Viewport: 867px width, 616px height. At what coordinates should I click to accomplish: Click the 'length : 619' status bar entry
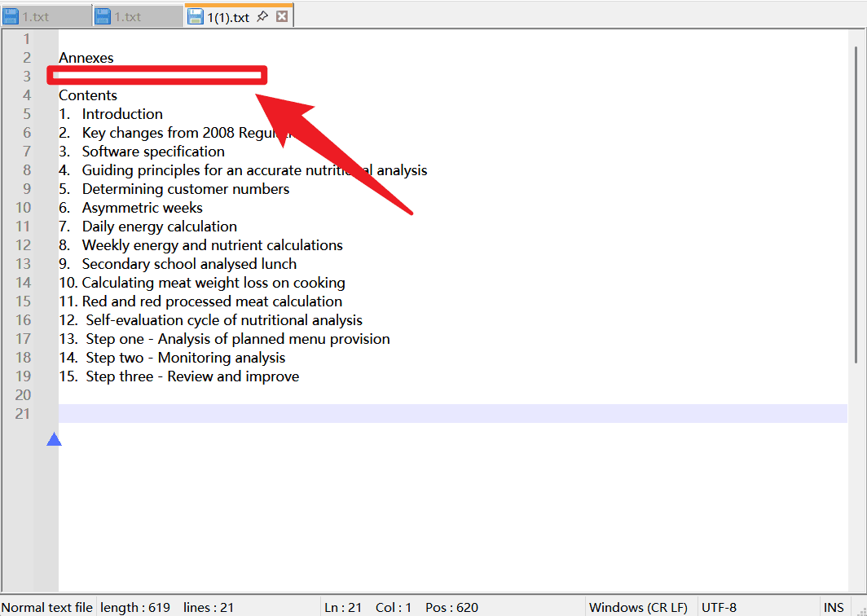[135, 608]
